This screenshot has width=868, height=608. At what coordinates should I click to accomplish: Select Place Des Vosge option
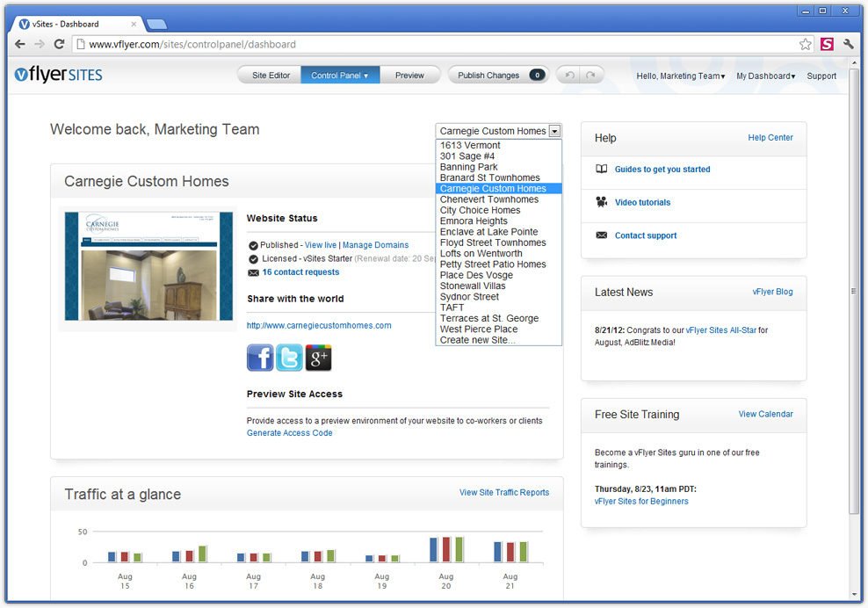pos(498,275)
